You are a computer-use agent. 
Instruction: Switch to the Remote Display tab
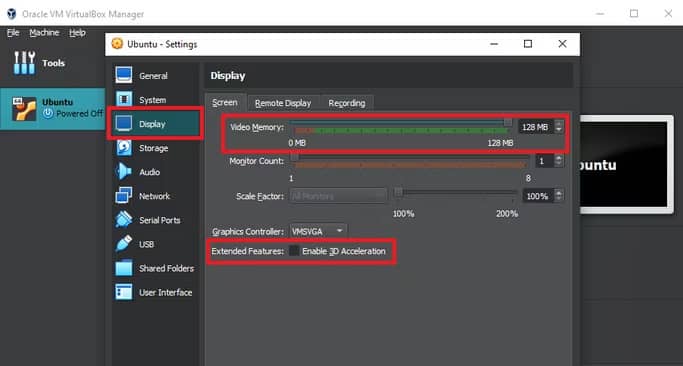click(x=283, y=103)
